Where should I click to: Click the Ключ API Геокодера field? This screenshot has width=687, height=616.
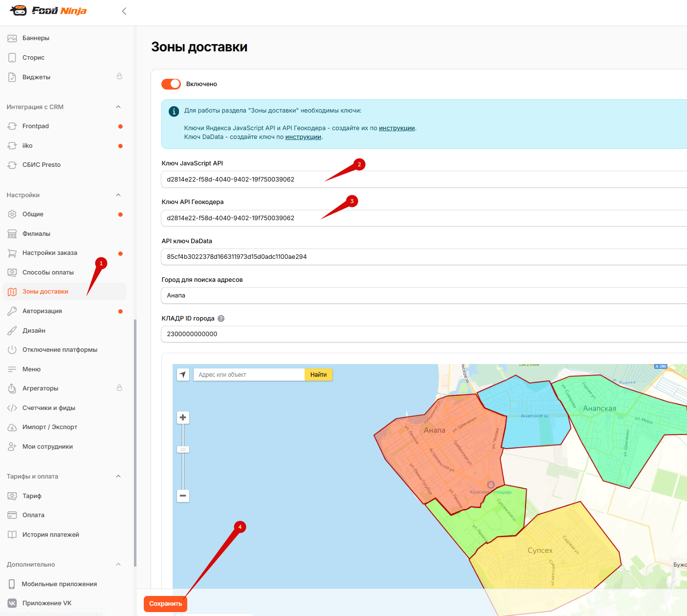coord(424,218)
